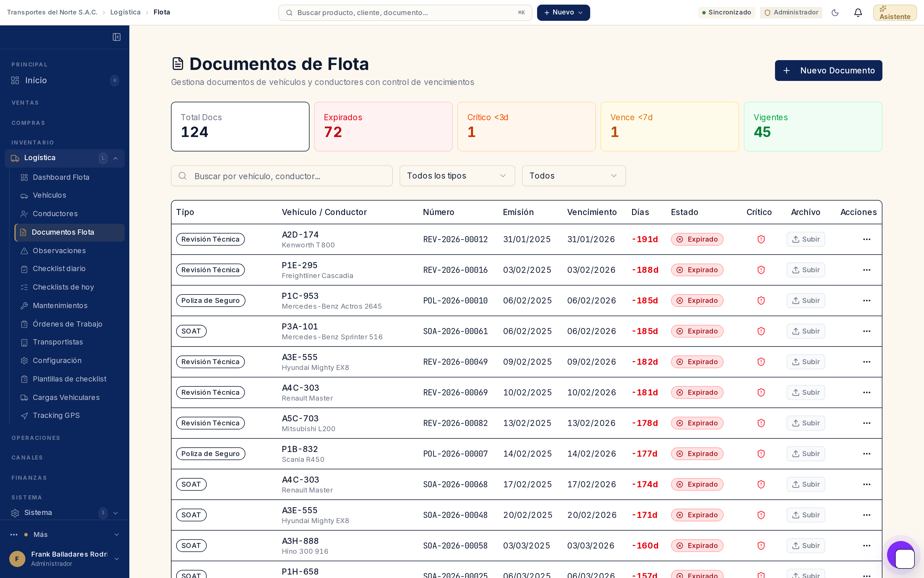Click the Nuevo Documento button
The image size is (924, 578).
(x=828, y=70)
